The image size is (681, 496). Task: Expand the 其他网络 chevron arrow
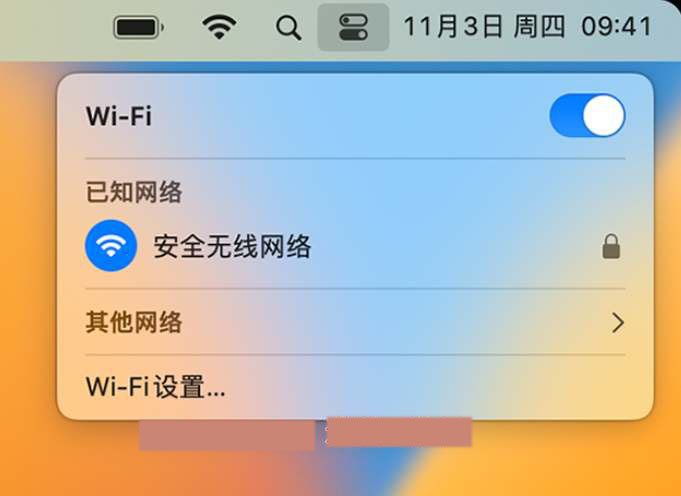[x=618, y=323]
